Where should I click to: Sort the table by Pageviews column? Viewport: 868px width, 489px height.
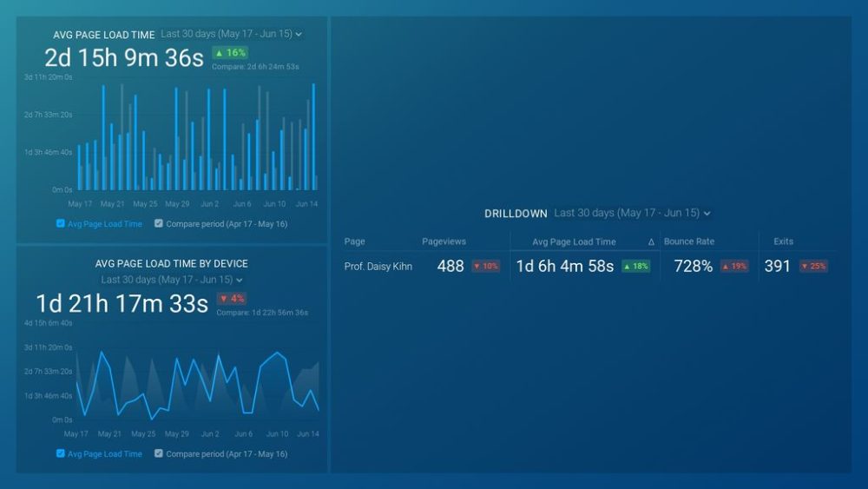(444, 241)
